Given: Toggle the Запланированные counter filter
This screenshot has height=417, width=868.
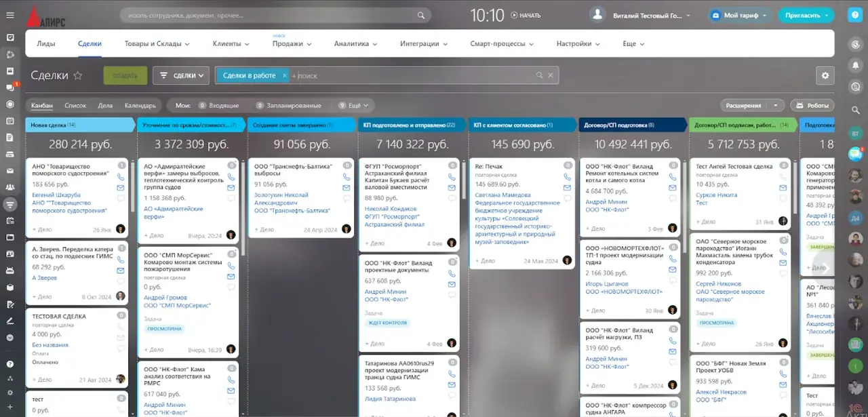Looking at the screenshot, I should pyautogui.click(x=289, y=106).
